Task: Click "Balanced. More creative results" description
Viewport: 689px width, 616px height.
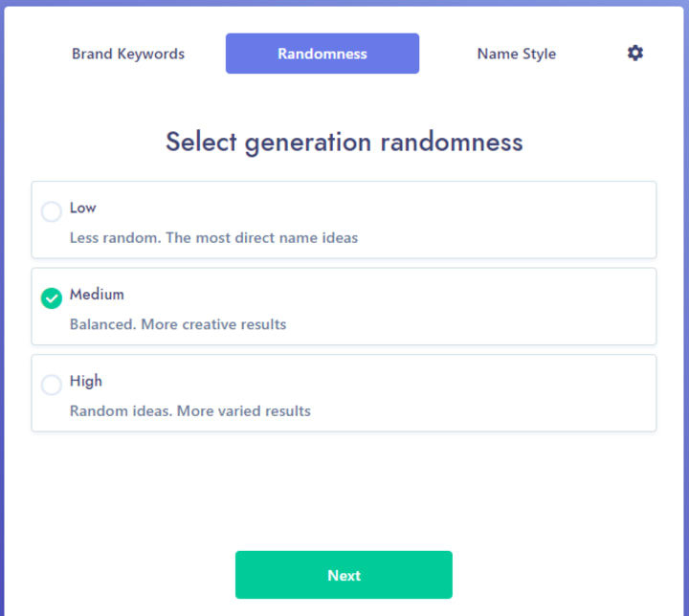Action: (x=178, y=324)
